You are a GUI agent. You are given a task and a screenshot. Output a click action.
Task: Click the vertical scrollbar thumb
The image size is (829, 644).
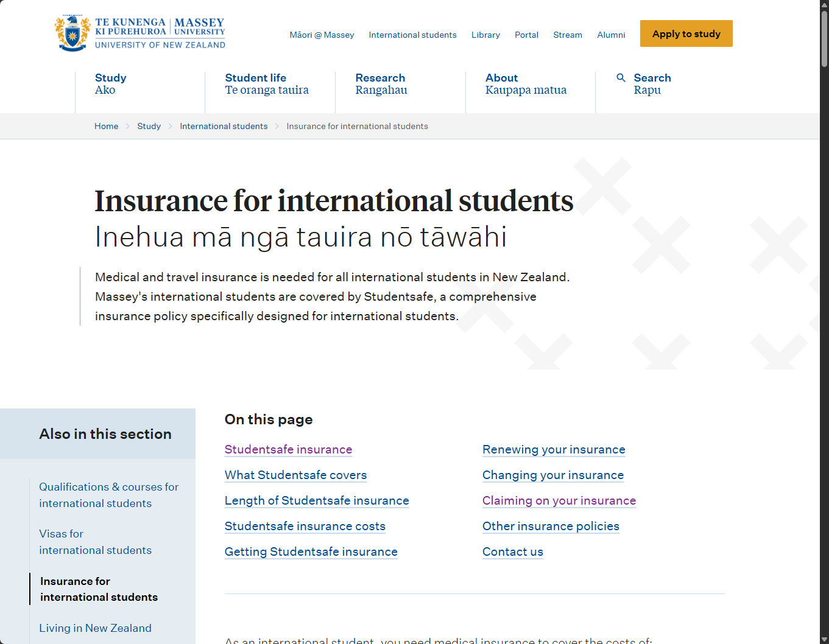pos(824,38)
